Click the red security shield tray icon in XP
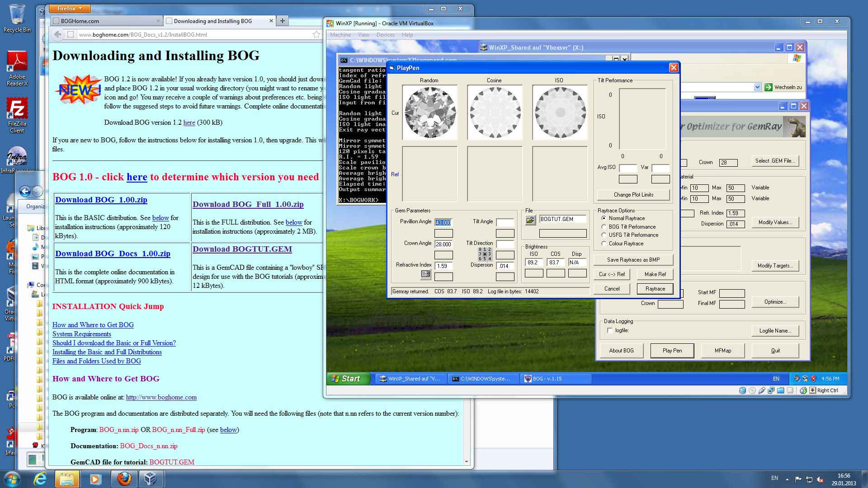868x488 pixels. pos(814,379)
